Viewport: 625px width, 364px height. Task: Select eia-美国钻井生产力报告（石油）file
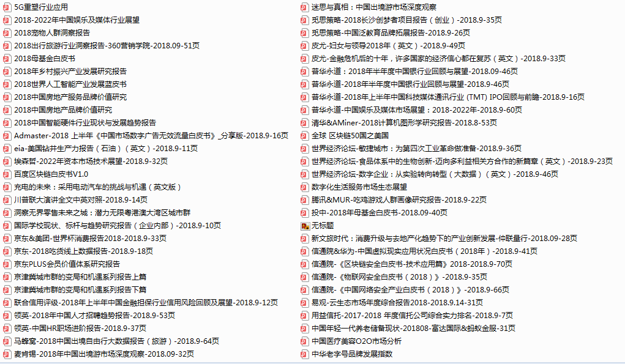106,149
